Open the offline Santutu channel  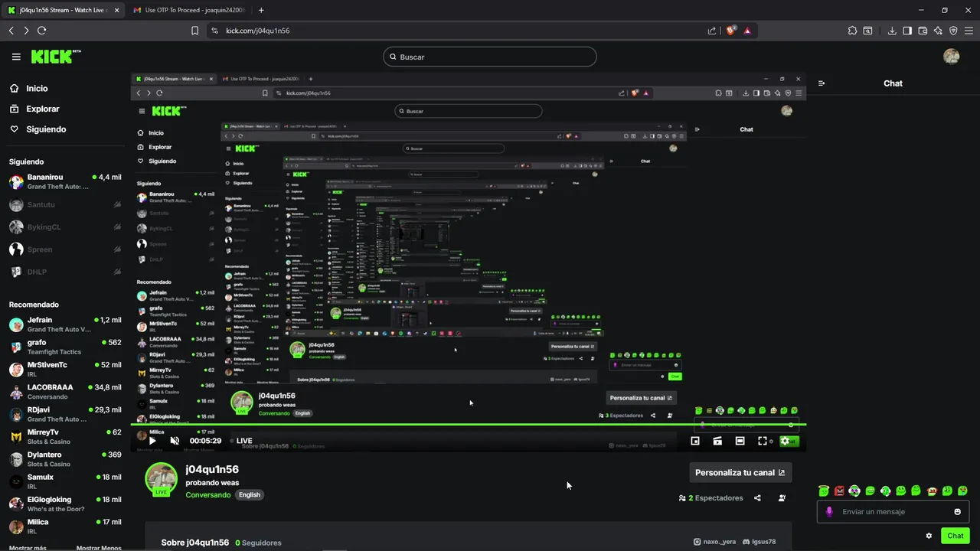pyautogui.click(x=65, y=205)
